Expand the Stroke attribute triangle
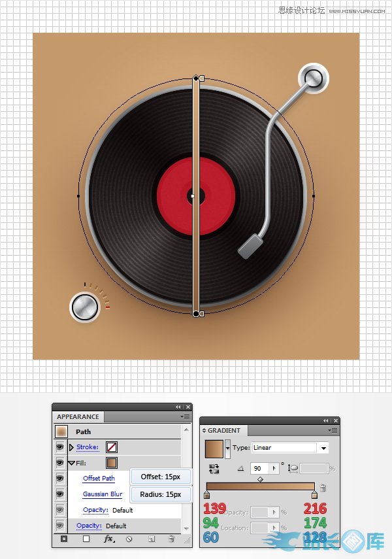The height and width of the screenshot is (559, 392). tap(71, 447)
